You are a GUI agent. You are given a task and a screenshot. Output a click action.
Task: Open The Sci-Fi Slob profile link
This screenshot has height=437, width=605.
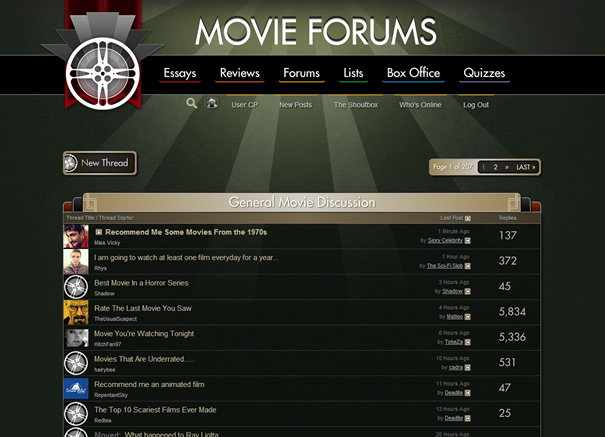point(445,266)
